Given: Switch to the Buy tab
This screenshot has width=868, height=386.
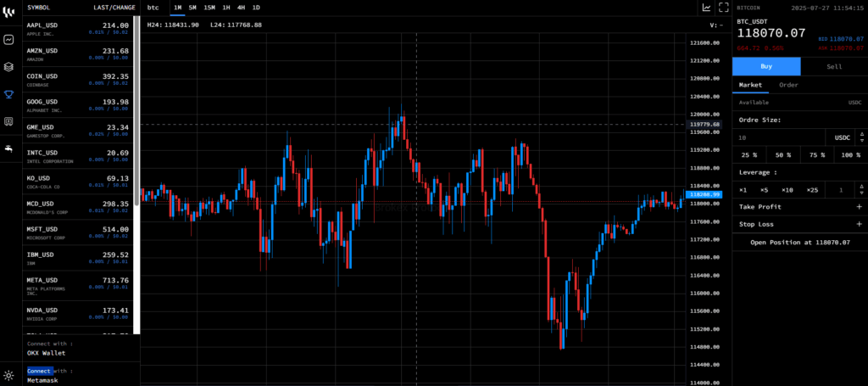Looking at the screenshot, I should pos(766,66).
